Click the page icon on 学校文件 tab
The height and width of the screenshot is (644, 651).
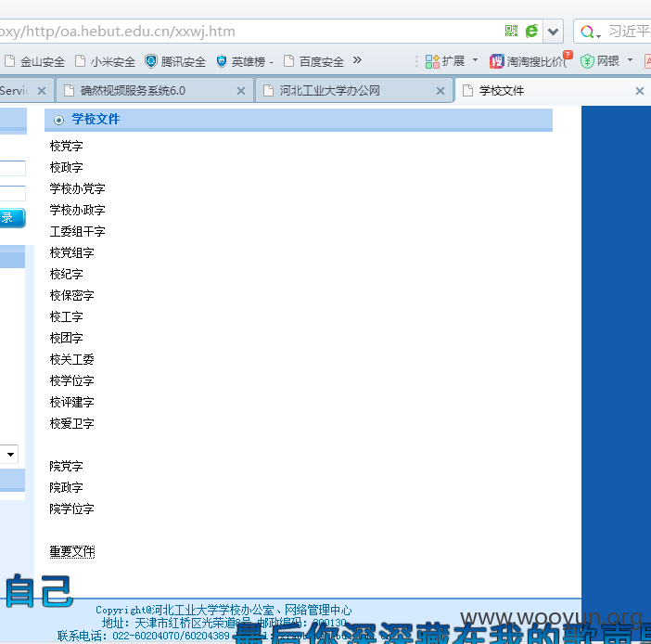(467, 90)
